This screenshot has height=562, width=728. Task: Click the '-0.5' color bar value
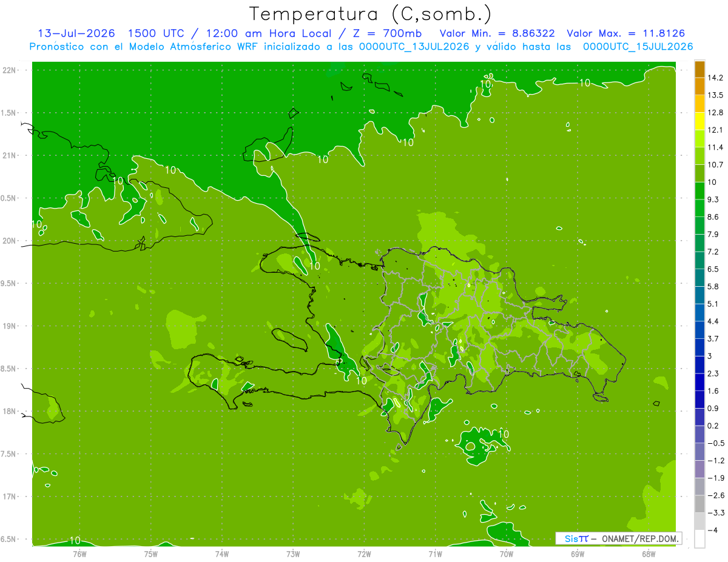(716, 443)
